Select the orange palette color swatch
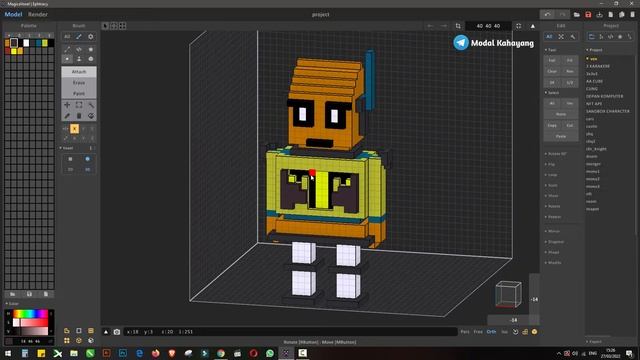The image size is (640, 360). [7, 43]
